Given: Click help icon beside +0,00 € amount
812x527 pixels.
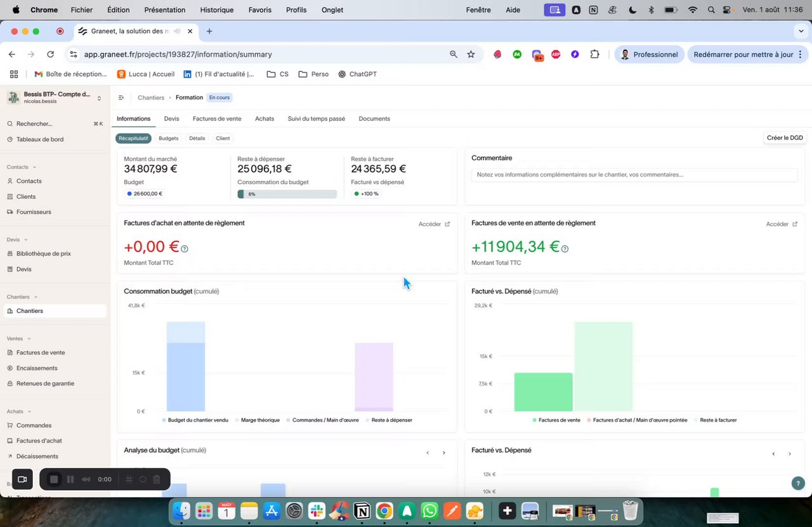Looking at the screenshot, I should tap(185, 249).
